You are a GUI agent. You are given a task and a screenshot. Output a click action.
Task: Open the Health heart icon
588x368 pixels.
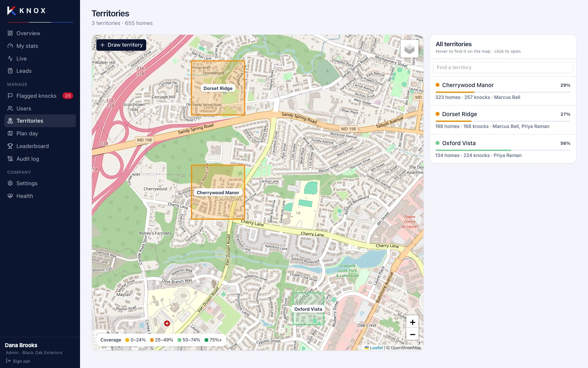(x=10, y=196)
